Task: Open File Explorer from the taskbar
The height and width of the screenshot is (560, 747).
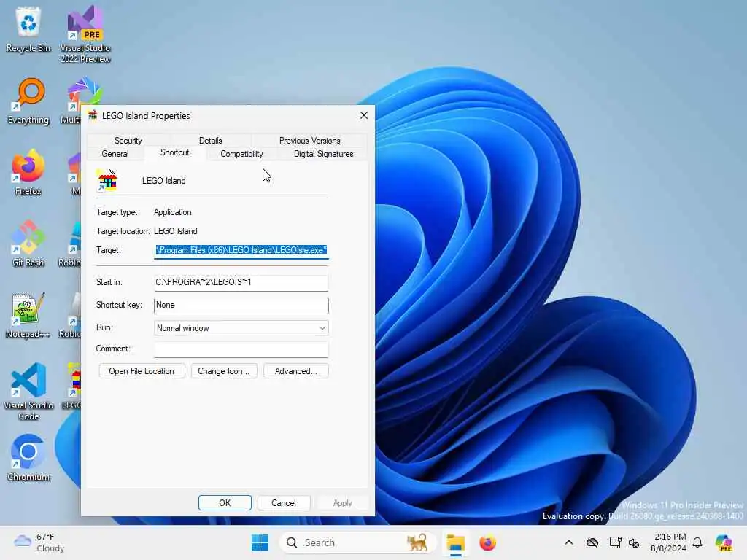Action: 455,542
